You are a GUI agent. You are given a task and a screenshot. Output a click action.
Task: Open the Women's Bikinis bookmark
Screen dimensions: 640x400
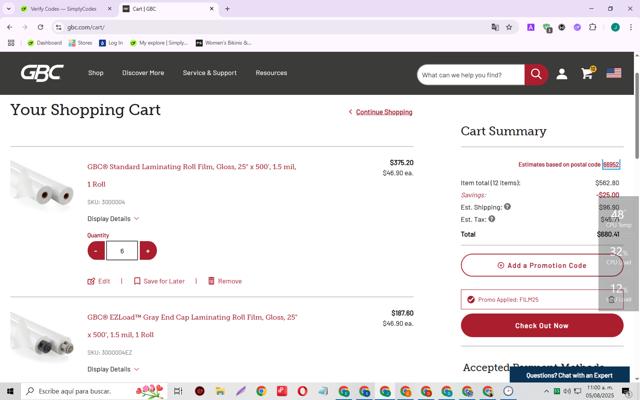click(224, 43)
